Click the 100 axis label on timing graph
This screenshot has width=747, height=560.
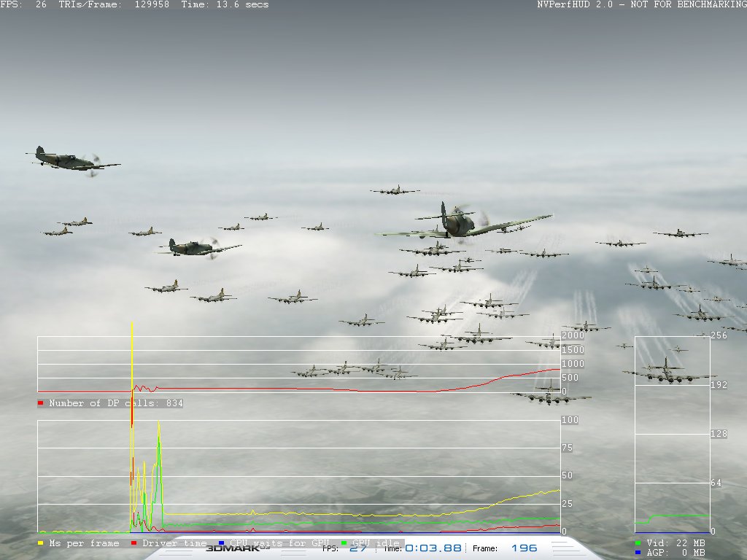pos(570,420)
